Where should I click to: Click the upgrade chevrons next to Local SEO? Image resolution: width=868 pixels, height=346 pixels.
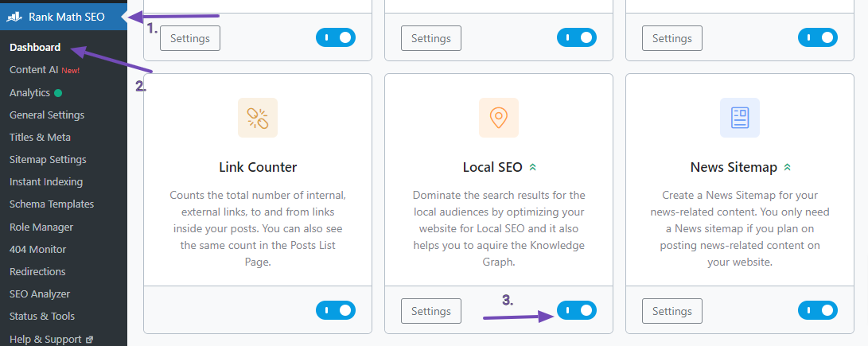tap(532, 167)
